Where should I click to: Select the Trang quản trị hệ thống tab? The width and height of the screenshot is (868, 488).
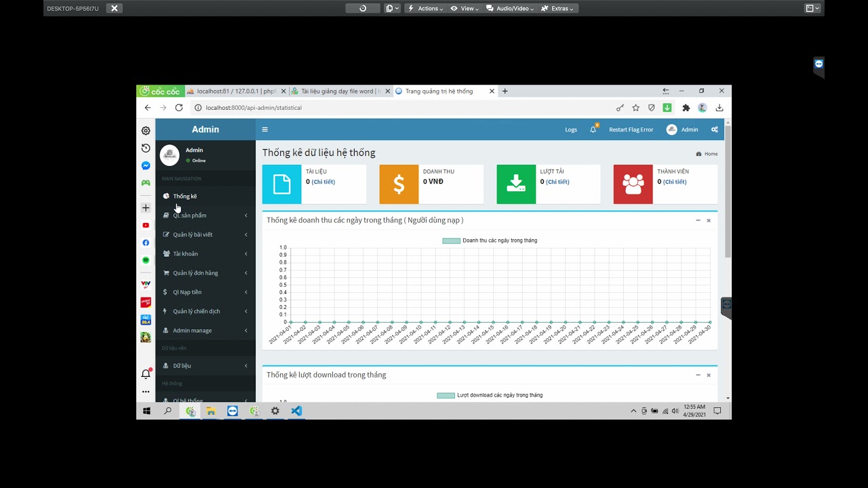(445, 91)
